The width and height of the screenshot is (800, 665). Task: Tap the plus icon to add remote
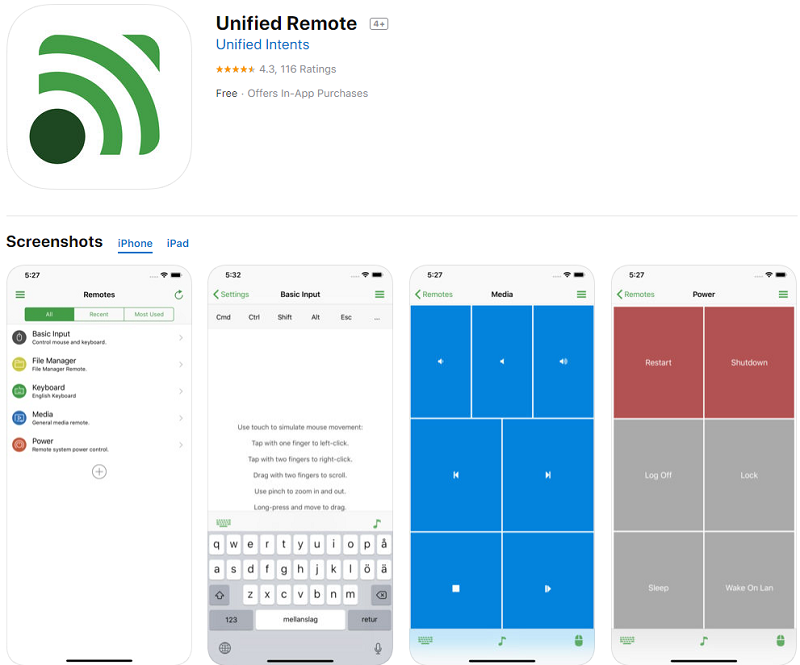pos(99,472)
